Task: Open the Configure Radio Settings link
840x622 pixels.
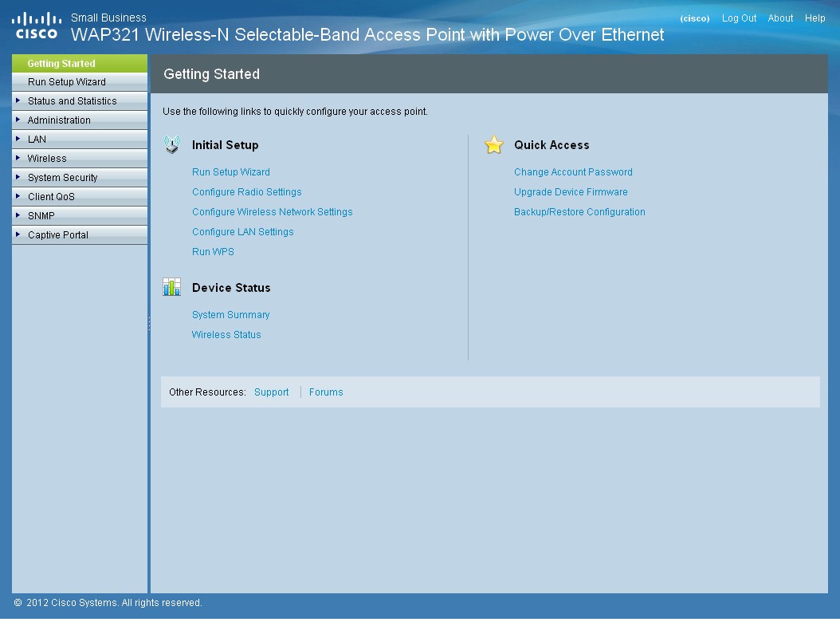Action: 247,192
